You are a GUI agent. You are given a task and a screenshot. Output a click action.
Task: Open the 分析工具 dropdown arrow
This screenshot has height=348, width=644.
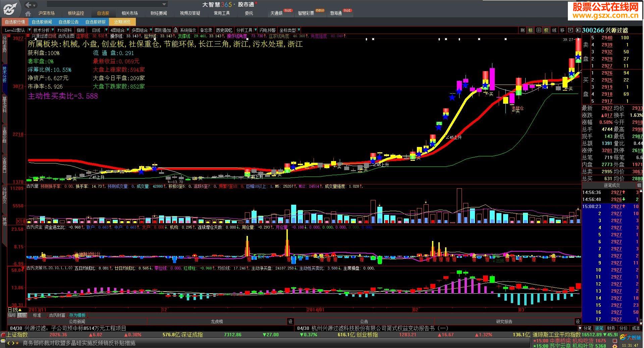255,30
